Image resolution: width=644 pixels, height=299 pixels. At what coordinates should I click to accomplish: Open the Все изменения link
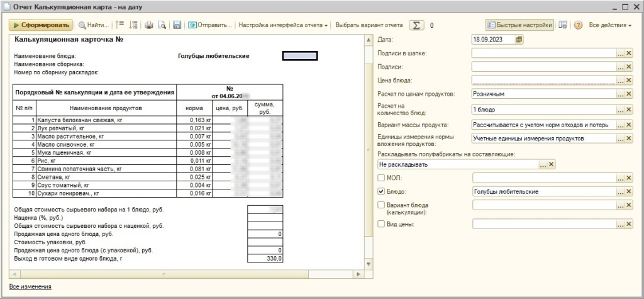tap(30, 286)
